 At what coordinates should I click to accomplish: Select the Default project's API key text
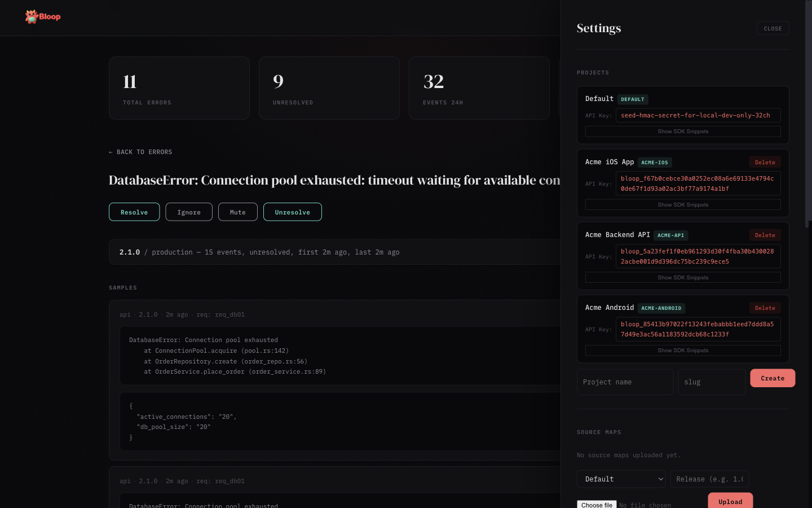(698, 115)
